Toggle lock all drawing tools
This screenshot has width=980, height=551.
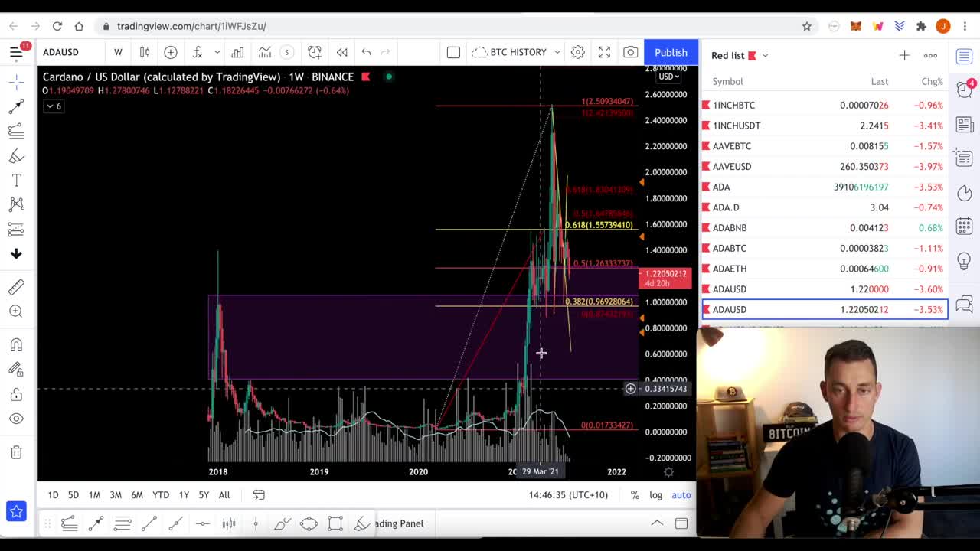click(x=16, y=394)
